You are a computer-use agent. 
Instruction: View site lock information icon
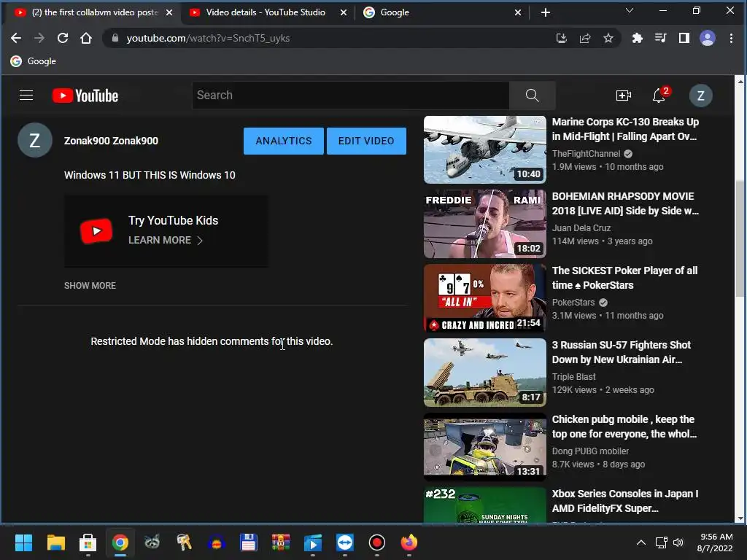(x=115, y=38)
